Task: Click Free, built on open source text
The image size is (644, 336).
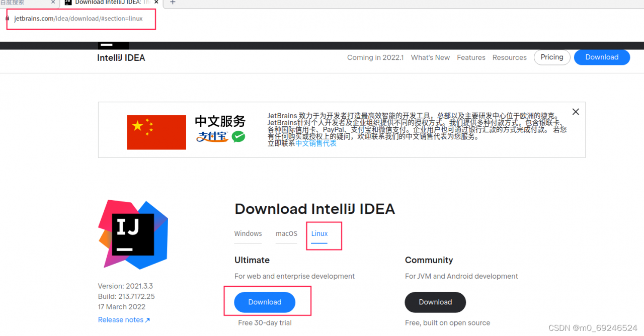Action: (447, 323)
